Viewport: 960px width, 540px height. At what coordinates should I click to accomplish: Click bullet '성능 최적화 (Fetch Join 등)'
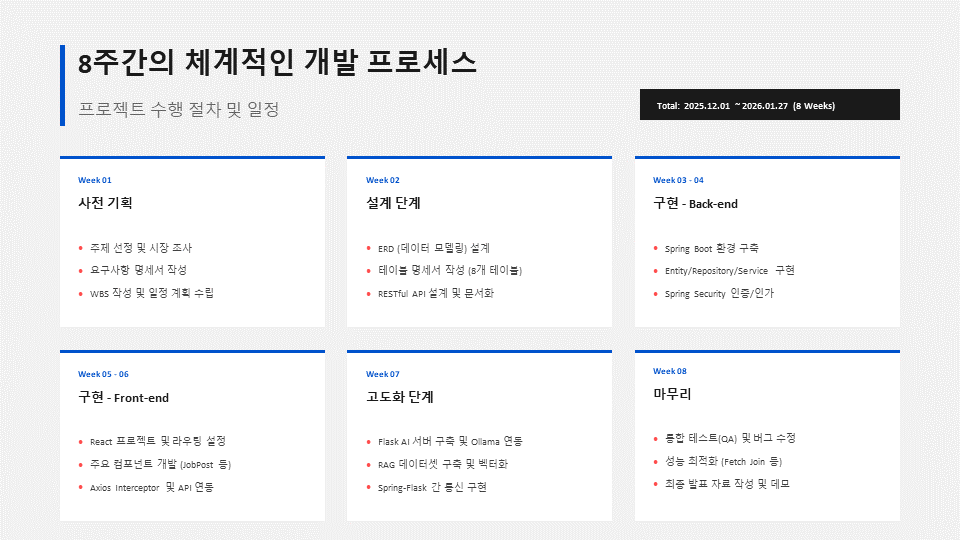pyautogui.click(x=724, y=461)
